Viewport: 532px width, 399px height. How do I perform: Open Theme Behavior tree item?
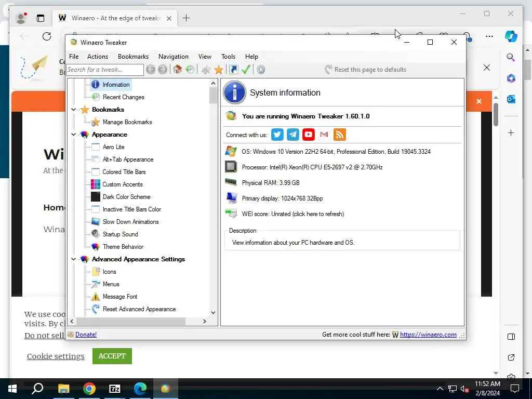[123, 247]
